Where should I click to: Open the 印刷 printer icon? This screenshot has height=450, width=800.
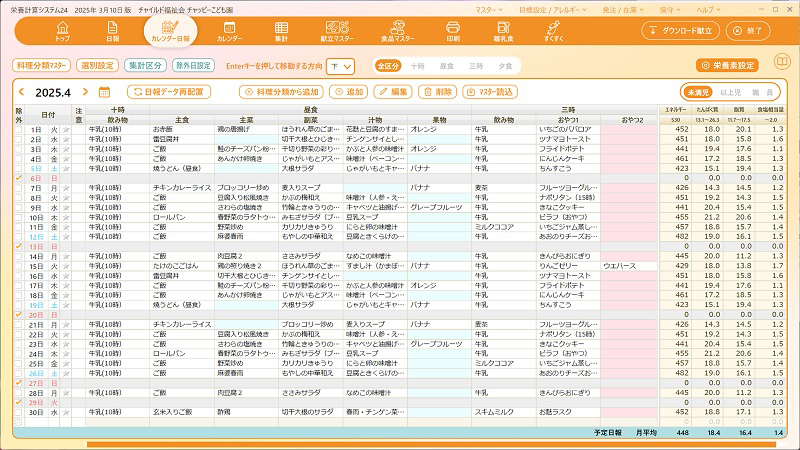click(x=453, y=31)
